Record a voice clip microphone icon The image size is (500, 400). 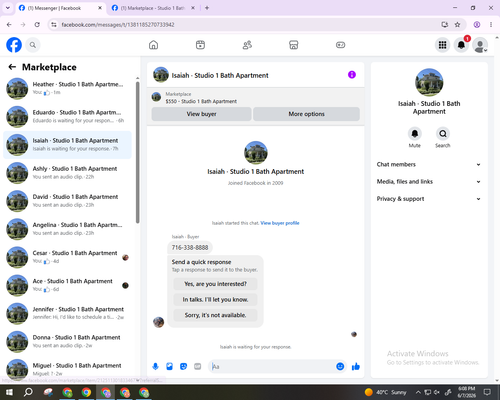pos(155,367)
